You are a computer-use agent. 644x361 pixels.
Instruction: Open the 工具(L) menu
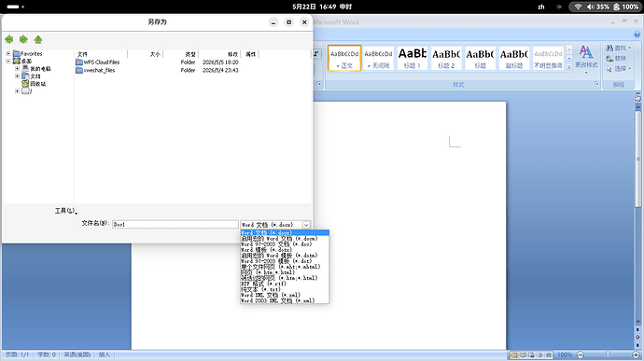click(x=65, y=211)
